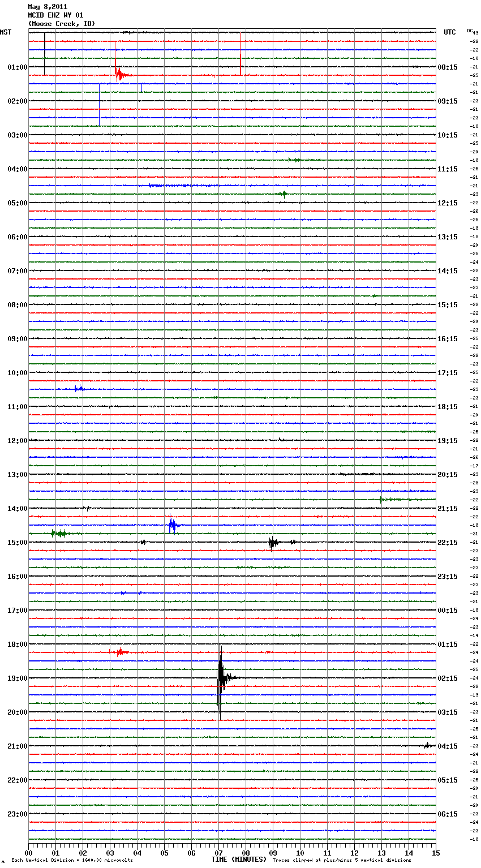This screenshot has width=481, height=868.
Task: Click the 00:15 UTC time label
Action: (448, 610)
